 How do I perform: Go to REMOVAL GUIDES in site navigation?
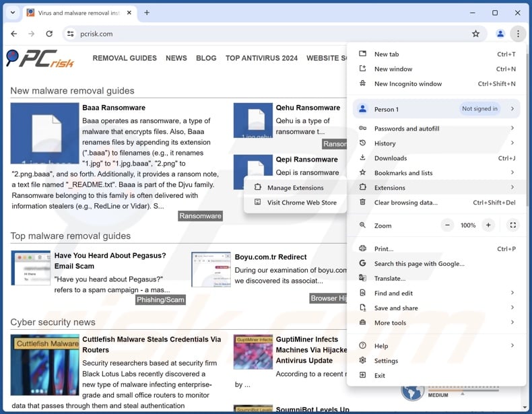pos(125,58)
